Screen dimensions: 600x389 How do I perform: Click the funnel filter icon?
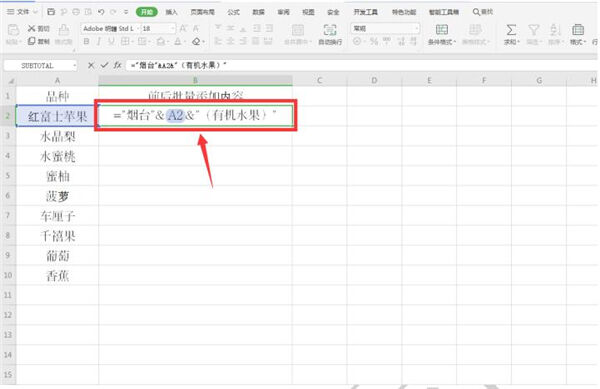coord(533,30)
